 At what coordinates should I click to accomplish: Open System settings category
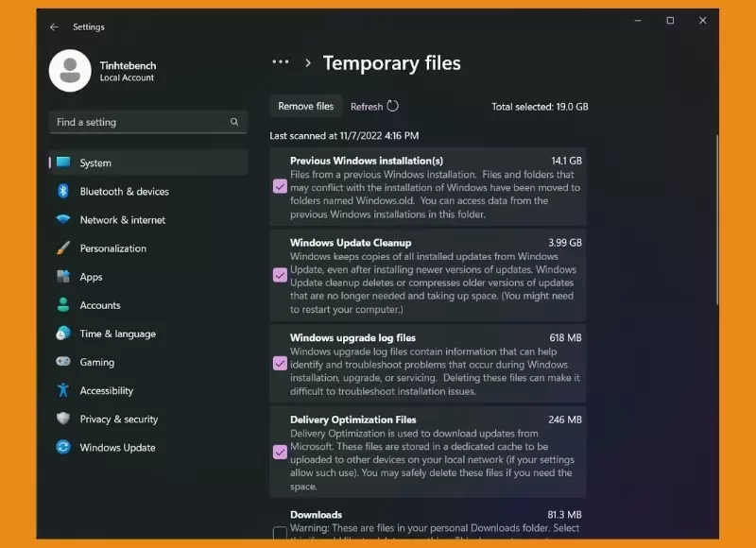(148, 163)
